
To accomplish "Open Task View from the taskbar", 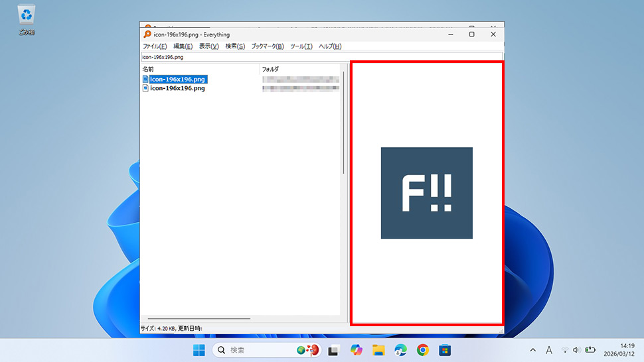I will click(333, 351).
